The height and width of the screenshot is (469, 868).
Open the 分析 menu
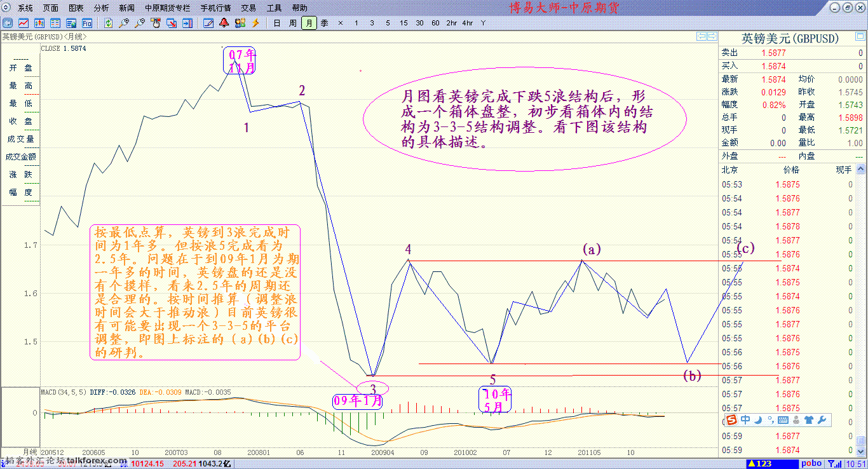[x=101, y=8]
